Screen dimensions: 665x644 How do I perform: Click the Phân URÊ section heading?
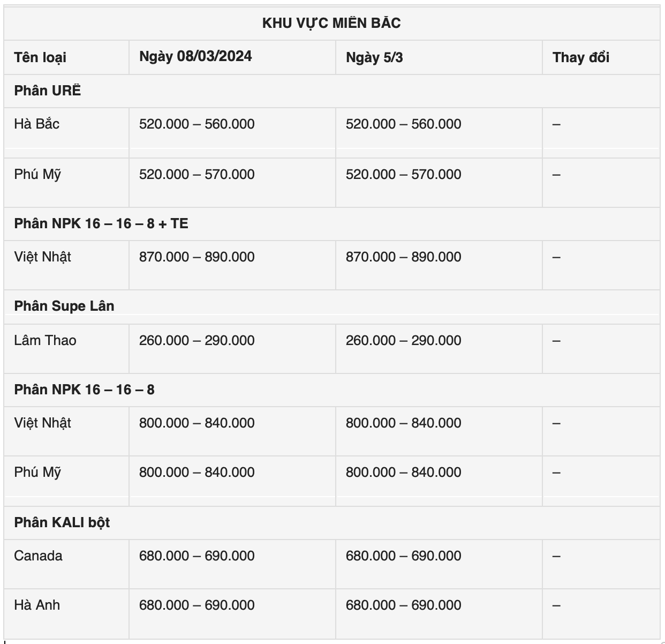[x=48, y=91]
